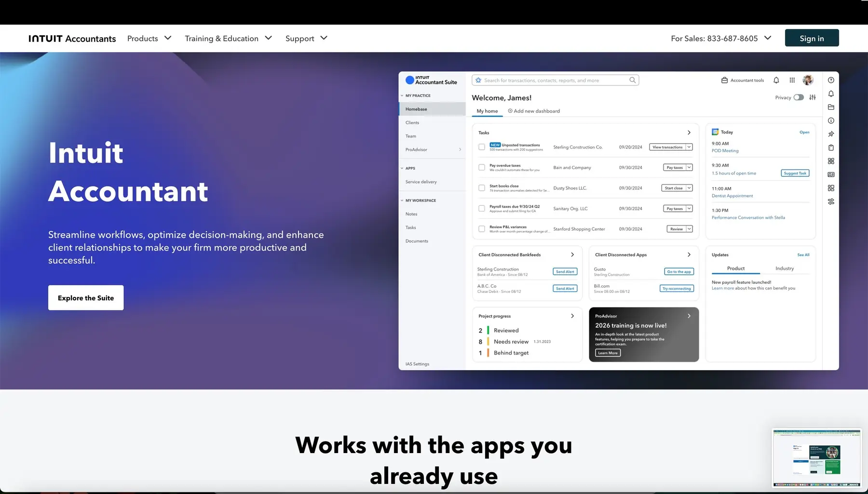Tick the Review P&L variances checkbox
The width and height of the screenshot is (868, 494).
pyautogui.click(x=482, y=229)
